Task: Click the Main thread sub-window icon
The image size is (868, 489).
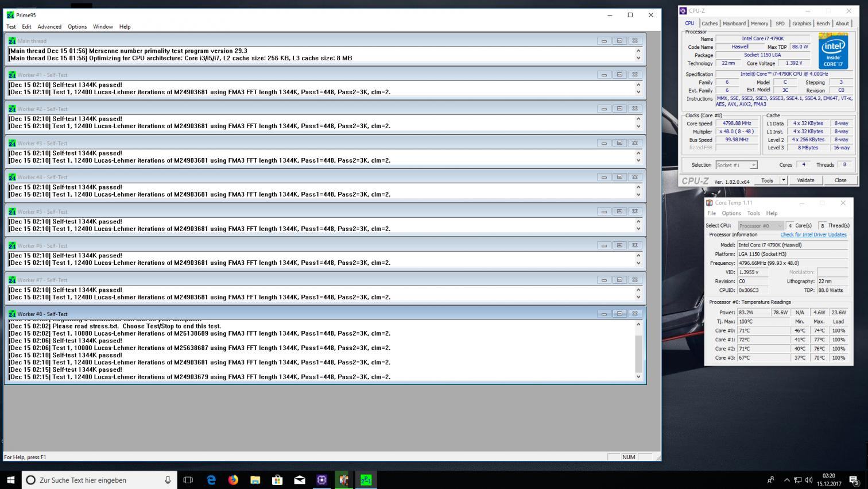Action: pos(12,41)
